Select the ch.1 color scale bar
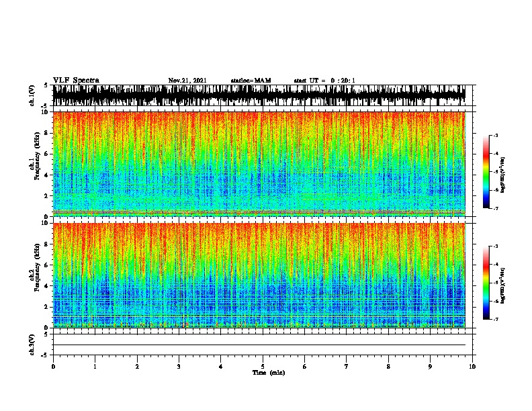Screen dimensions: 532x411 [486, 171]
